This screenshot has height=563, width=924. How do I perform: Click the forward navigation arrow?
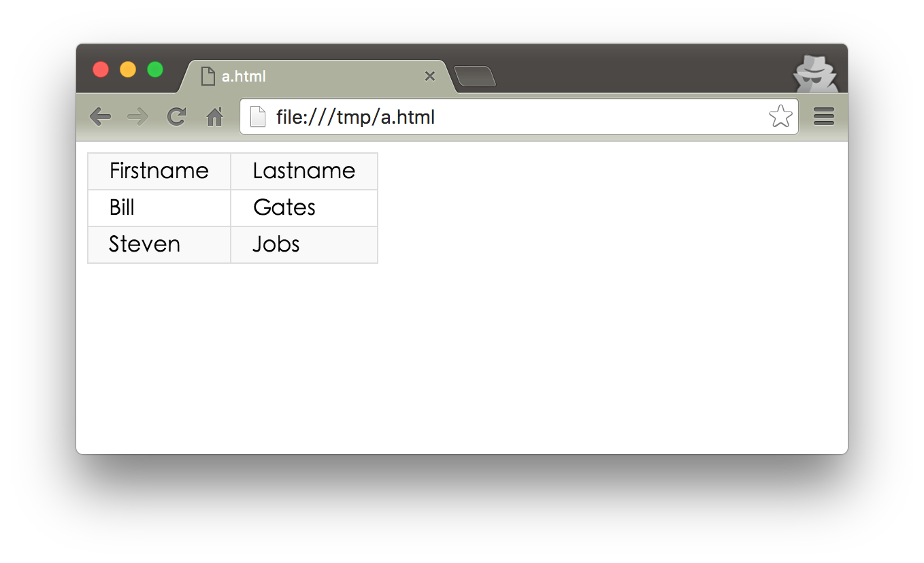(138, 117)
